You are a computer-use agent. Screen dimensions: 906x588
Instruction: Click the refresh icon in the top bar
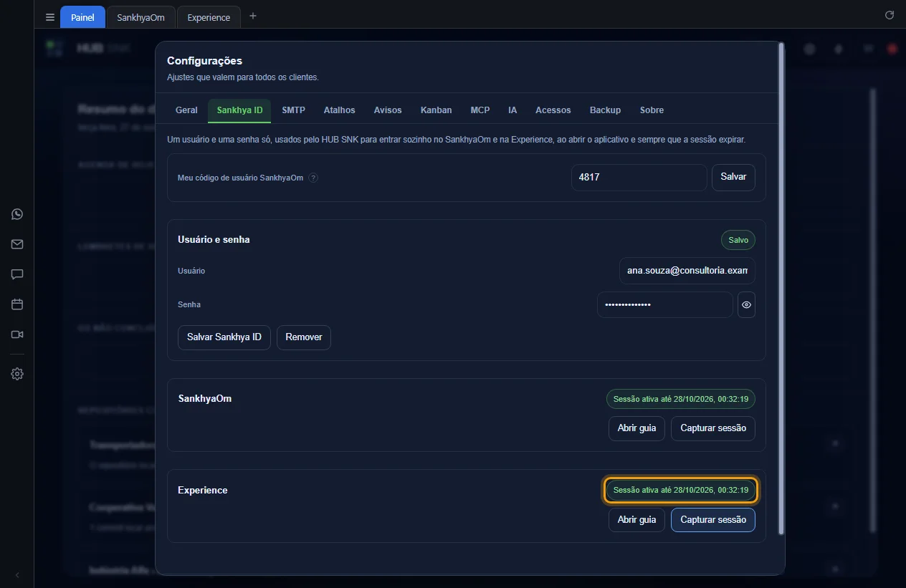point(890,15)
